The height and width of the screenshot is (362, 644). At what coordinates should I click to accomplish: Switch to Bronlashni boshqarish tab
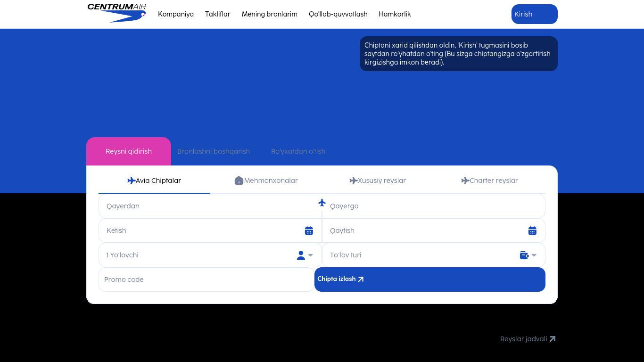(x=214, y=151)
